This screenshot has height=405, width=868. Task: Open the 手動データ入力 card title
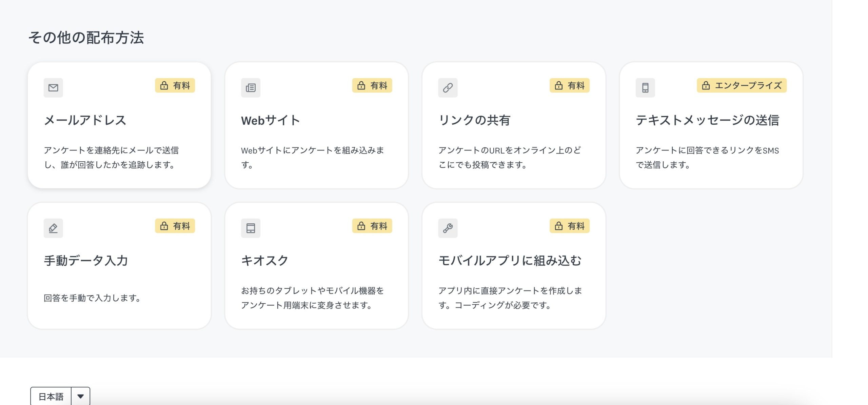86,261
